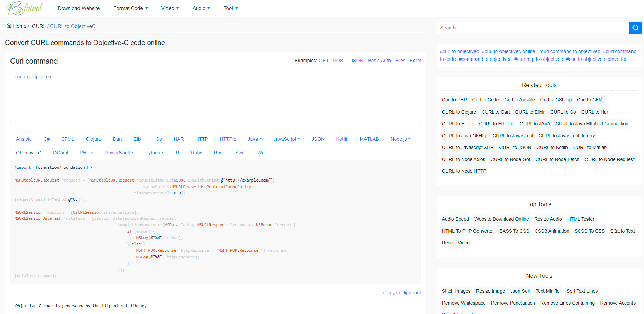Click the POST example link
The width and height of the screenshot is (644, 314).
(x=340, y=61)
